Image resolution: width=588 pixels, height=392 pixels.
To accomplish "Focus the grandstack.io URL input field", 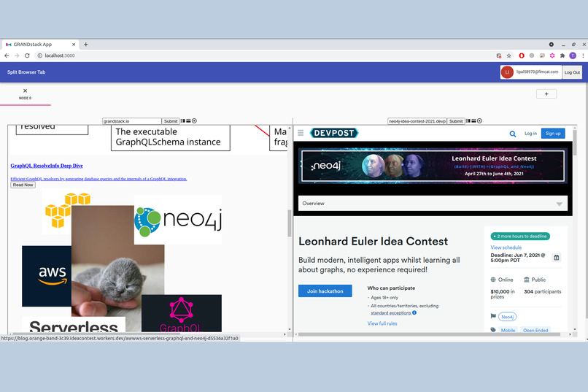I will click(x=131, y=121).
